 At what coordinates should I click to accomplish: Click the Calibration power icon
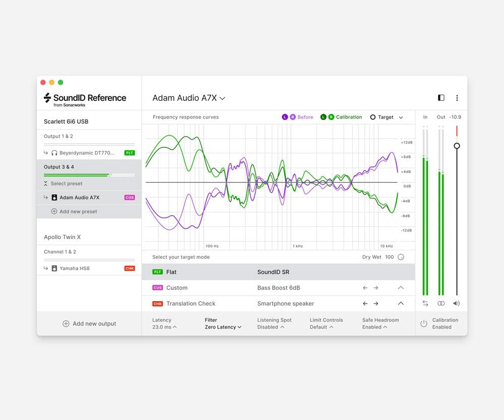(x=424, y=323)
